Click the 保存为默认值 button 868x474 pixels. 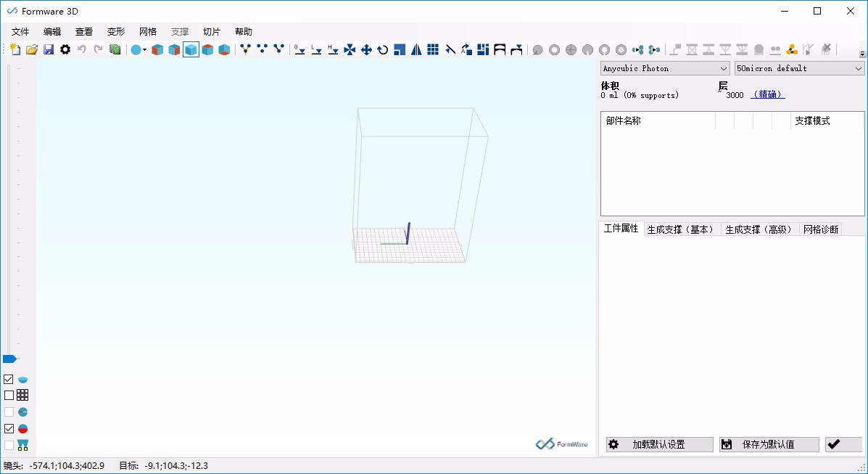(769, 444)
